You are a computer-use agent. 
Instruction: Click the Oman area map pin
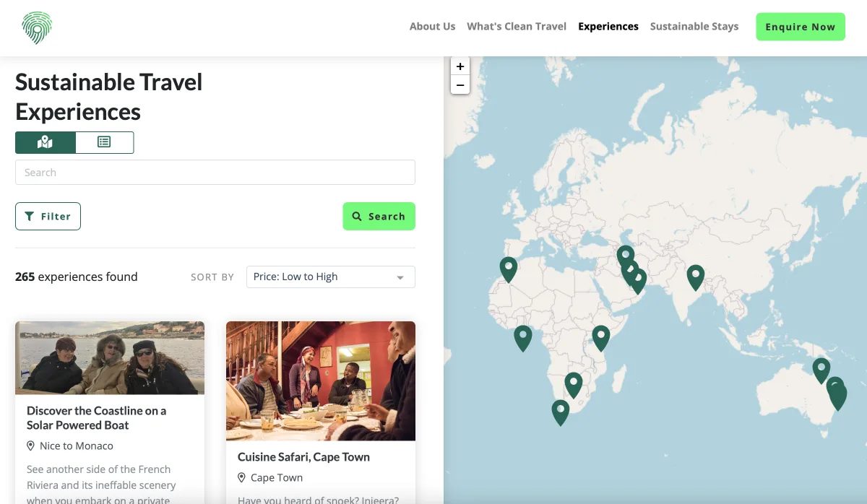[638, 281]
